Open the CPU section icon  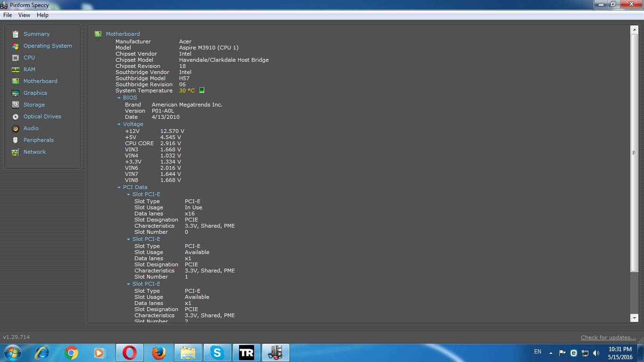(16, 58)
